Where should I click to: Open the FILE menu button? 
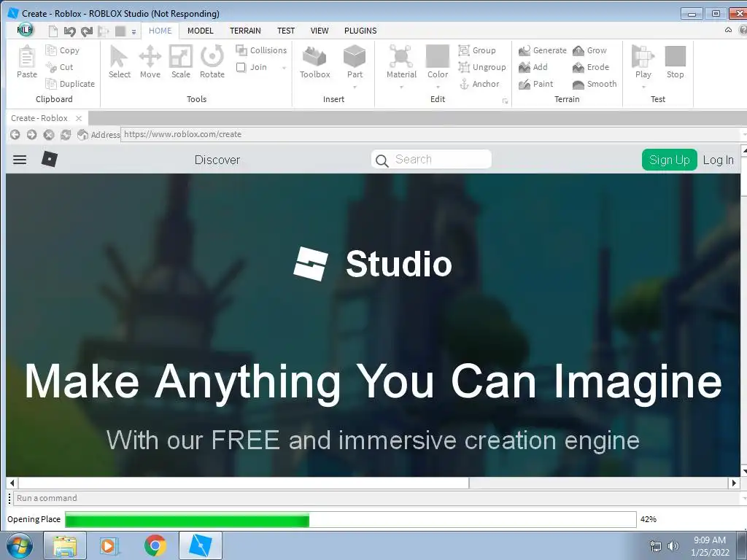[25, 29]
